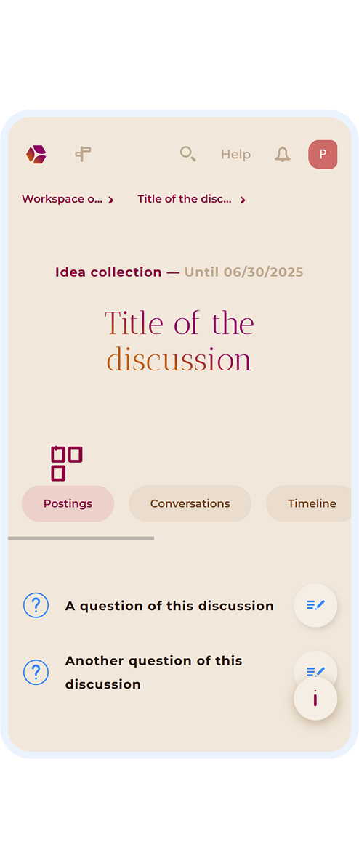Open 'A question of this discussion' item

(169, 606)
